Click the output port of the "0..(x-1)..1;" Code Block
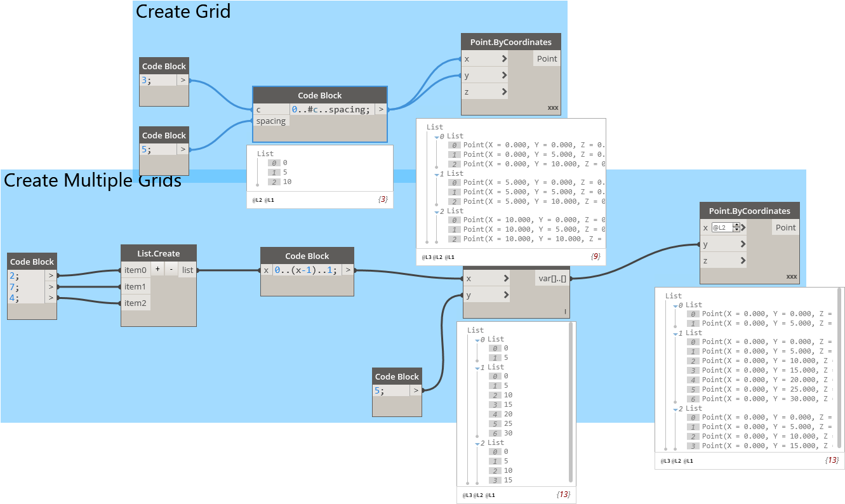This screenshot has width=845, height=504. click(x=349, y=270)
